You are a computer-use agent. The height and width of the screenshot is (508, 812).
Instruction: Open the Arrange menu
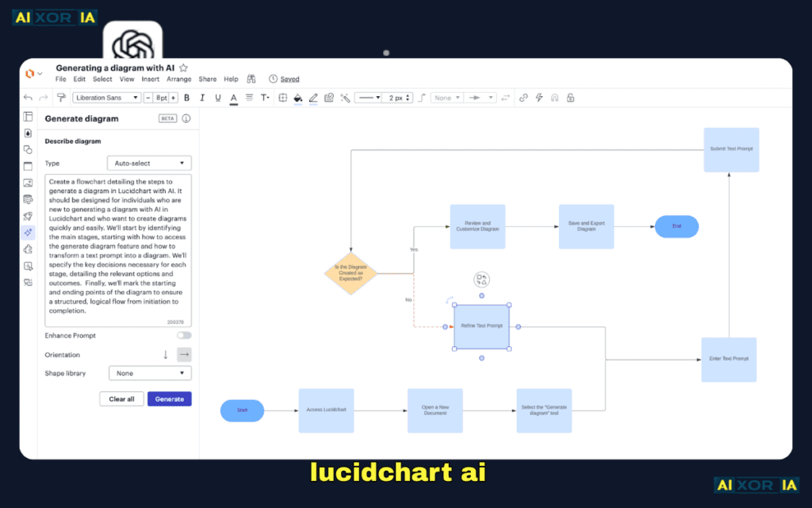click(x=179, y=79)
